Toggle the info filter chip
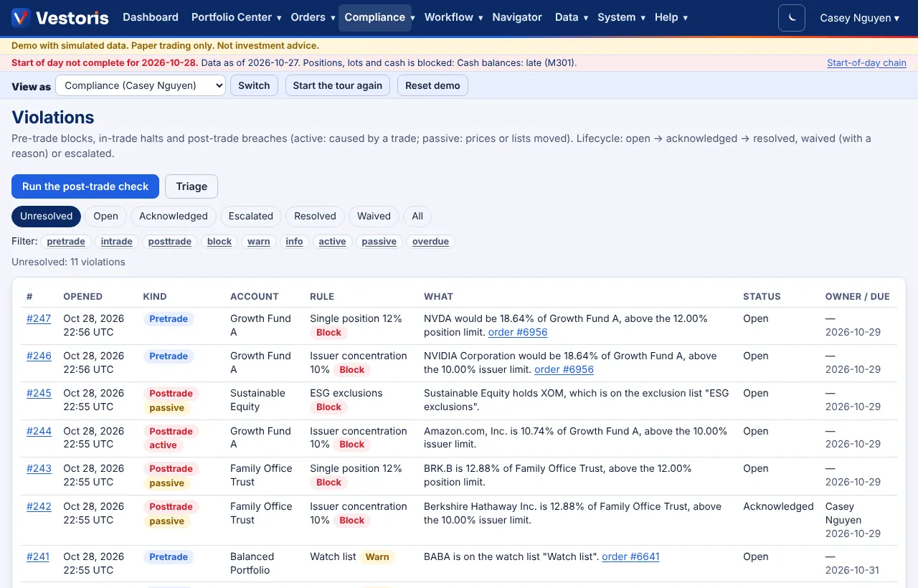This screenshot has height=588, width=918. pos(294,242)
